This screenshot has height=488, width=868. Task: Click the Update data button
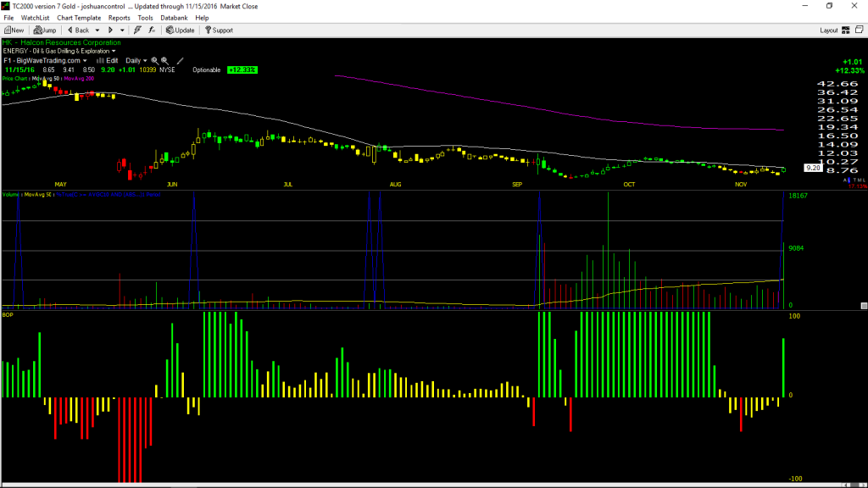coord(181,30)
